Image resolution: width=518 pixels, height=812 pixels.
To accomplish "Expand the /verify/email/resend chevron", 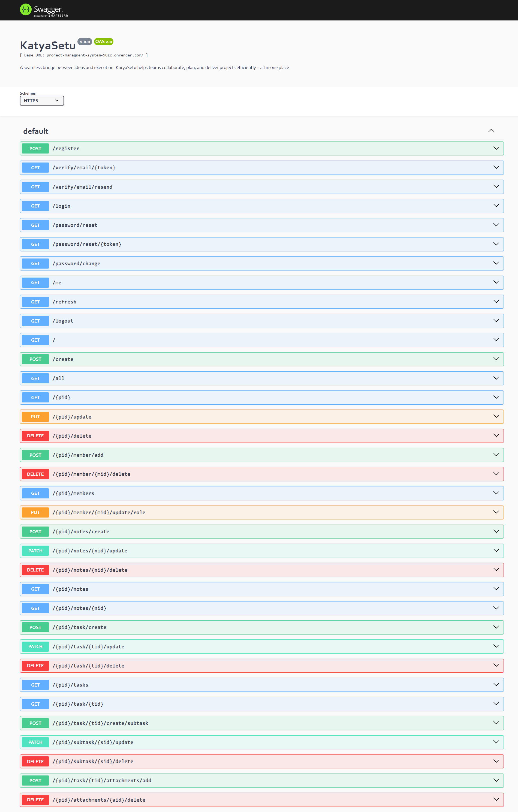I will coord(496,187).
